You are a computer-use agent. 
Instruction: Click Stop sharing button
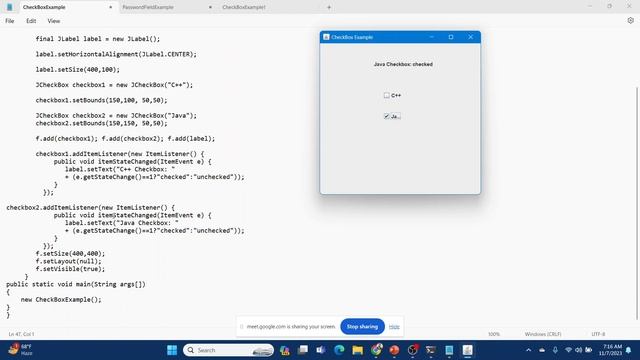point(362,327)
